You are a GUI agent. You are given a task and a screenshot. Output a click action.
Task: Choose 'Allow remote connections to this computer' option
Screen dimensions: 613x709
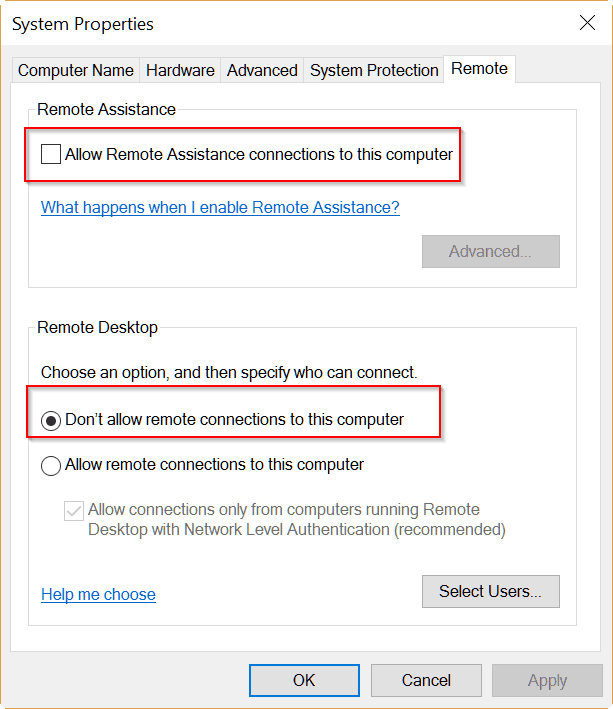click(x=51, y=465)
